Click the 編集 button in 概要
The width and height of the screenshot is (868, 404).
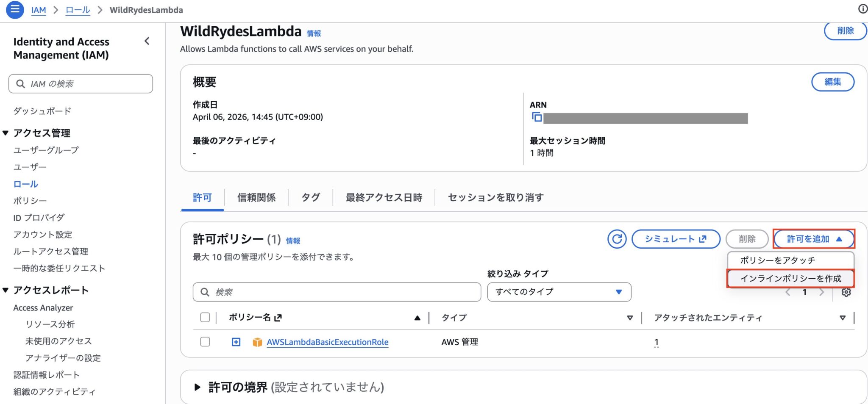pyautogui.click(x=832, y=82)
